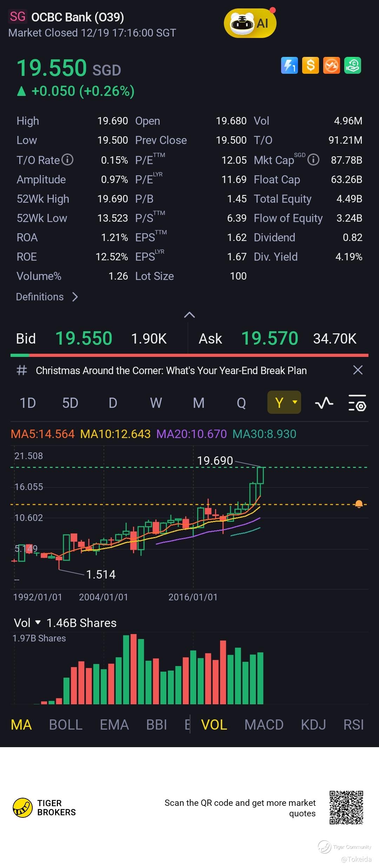Tap the MA30:8.930 legend value
Image resolution: width=379 pixels, height=868 pixels.
point(265,434)
